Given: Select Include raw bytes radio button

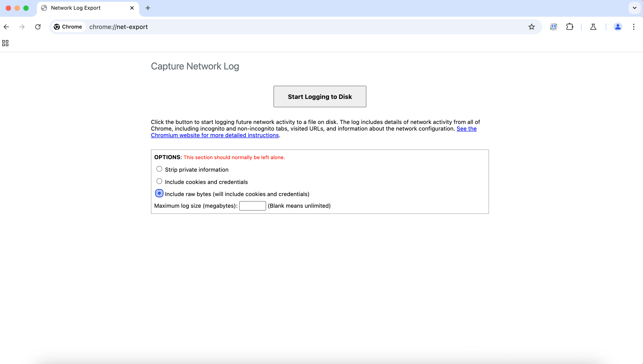Looking at the screenshot, I should click(x=159, y=194).
